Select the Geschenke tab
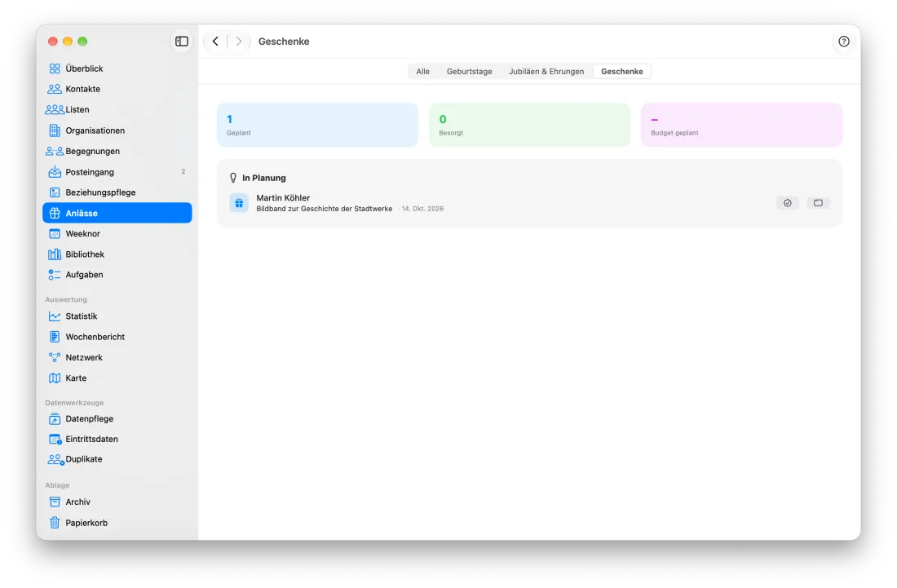897x588 pixels. pyautogui.click(x=622, y=72)
